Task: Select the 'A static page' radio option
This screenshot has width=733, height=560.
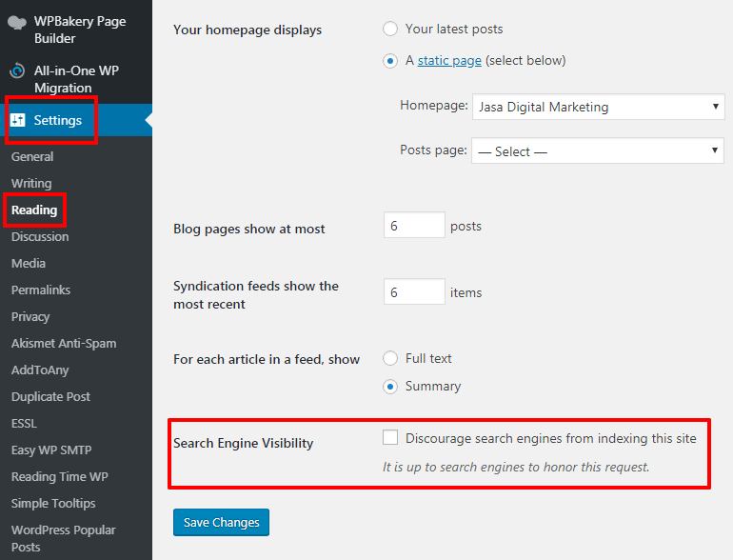Action: [390, 61]
